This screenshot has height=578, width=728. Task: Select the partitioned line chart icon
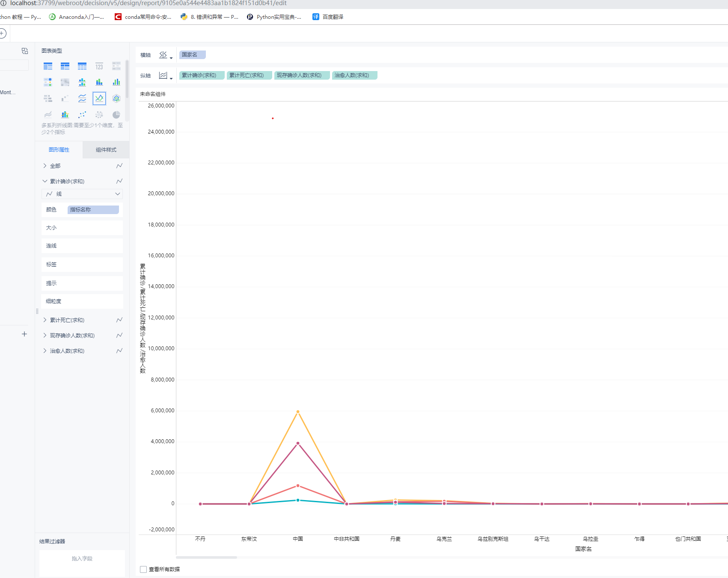82,98
